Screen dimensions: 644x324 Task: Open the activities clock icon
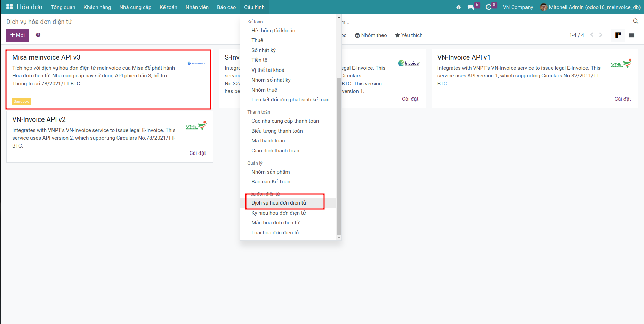pyautogui.click(x=489, y=7)
